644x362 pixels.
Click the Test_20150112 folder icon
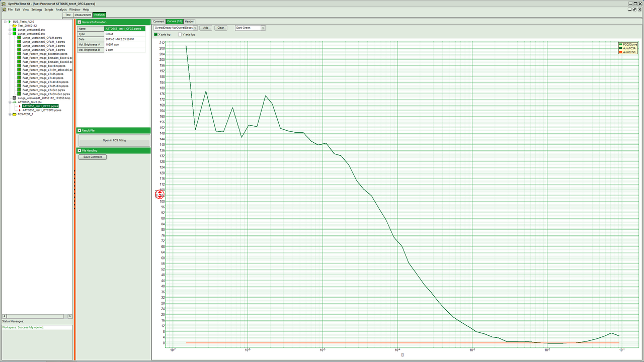click(15, 26)
